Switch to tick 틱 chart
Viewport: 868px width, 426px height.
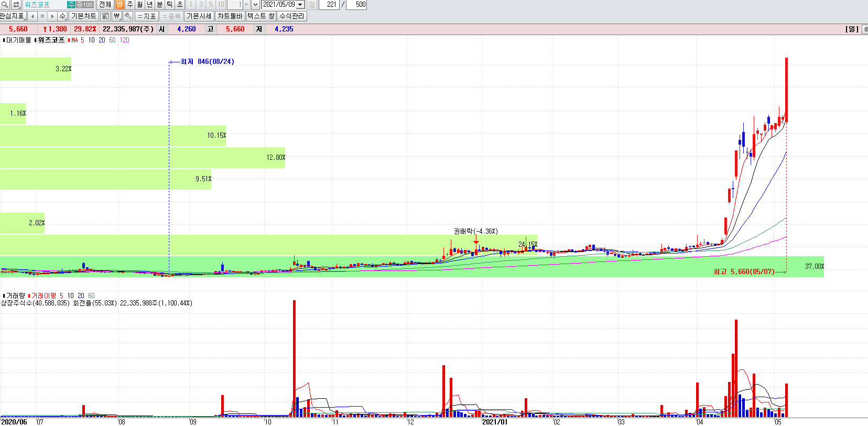coord(170,5)
